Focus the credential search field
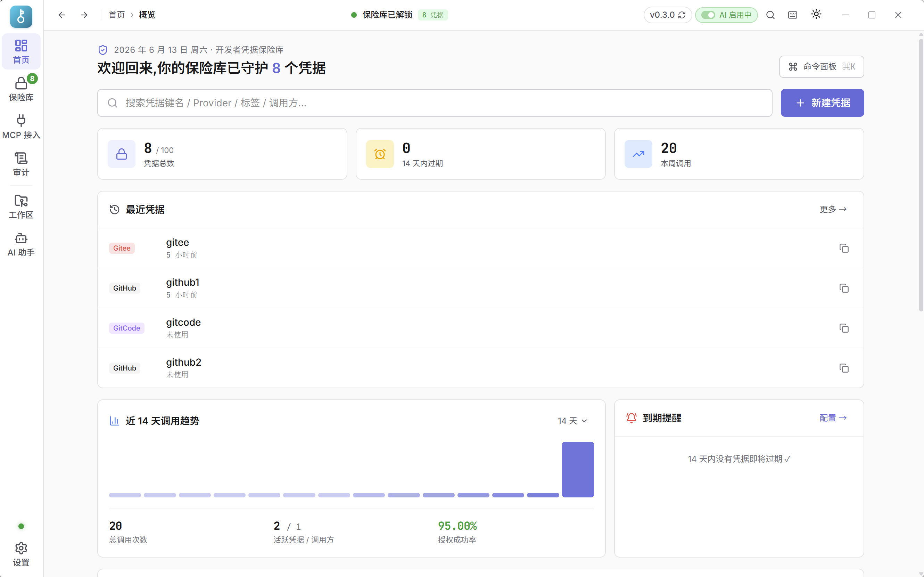This screenshot has height=577, width=924. [434, 103]
